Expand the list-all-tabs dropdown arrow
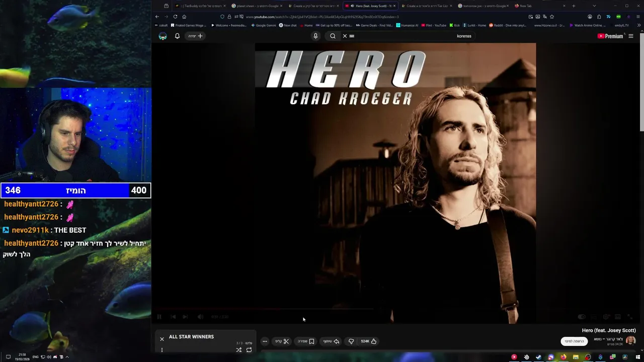The height and width of the screenshot is (362, 644). 594,6
